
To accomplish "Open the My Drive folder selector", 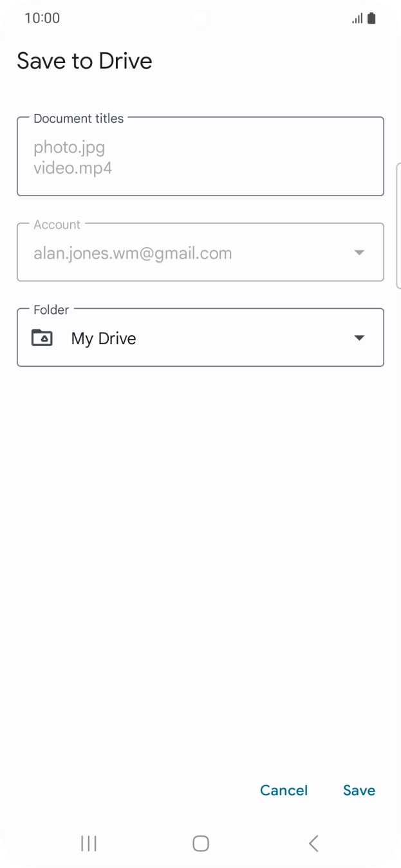I will [200, 338].
